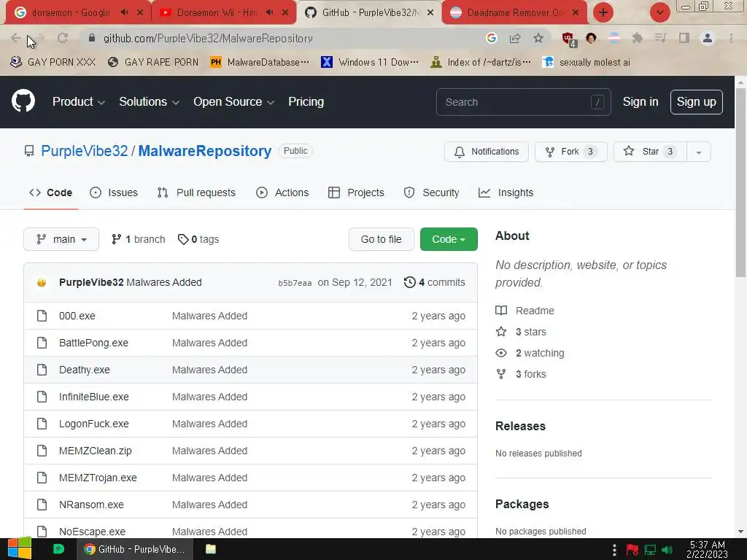Click Go to file button
The width and height of the screenshot is (747, 560).
pos(381,239)
